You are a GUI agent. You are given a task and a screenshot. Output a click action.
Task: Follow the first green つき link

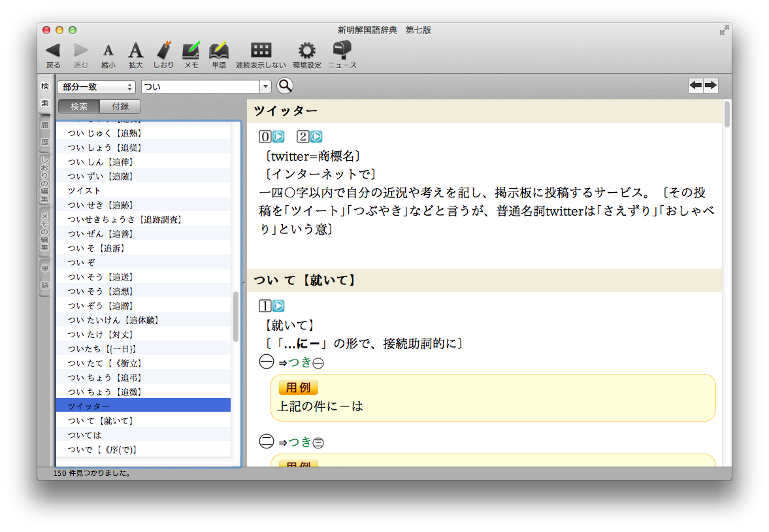[x=301, y=363]
